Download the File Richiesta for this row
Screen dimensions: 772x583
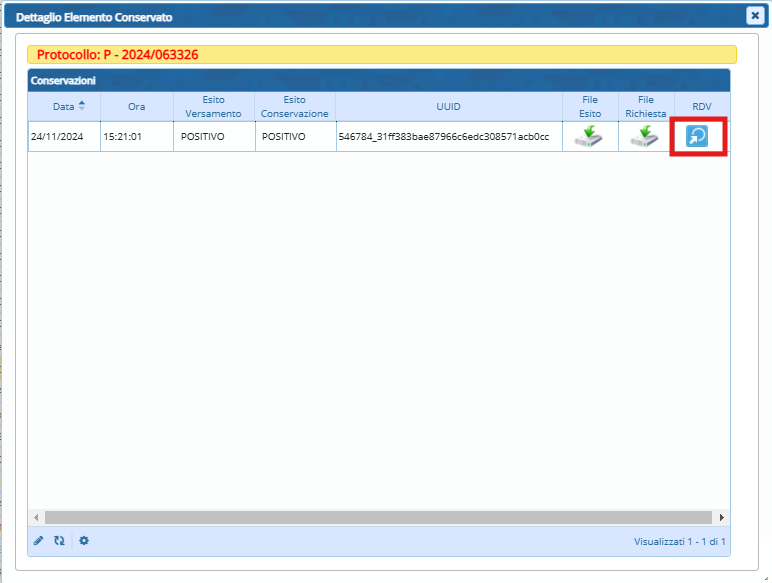click(644, 137)
